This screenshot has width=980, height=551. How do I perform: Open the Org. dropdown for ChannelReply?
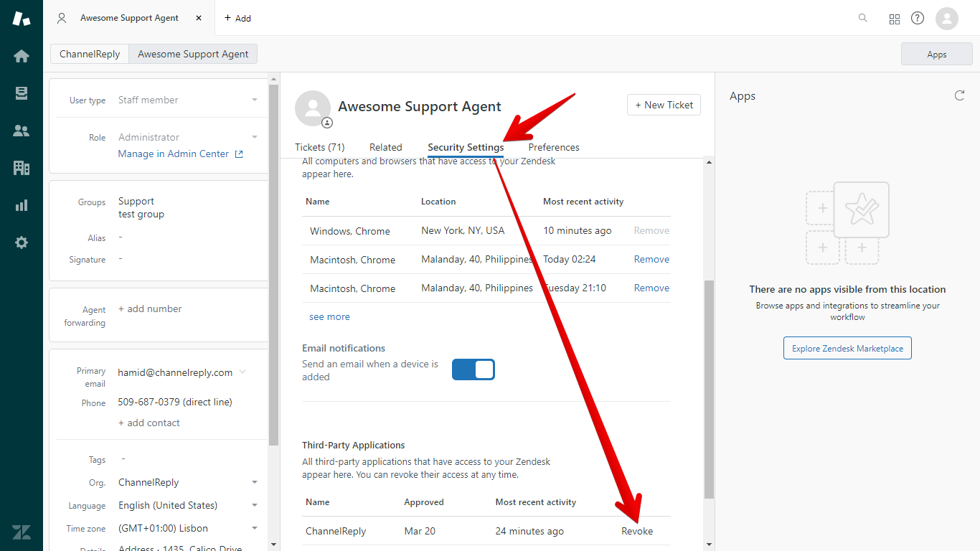click(x=255, y=482)
